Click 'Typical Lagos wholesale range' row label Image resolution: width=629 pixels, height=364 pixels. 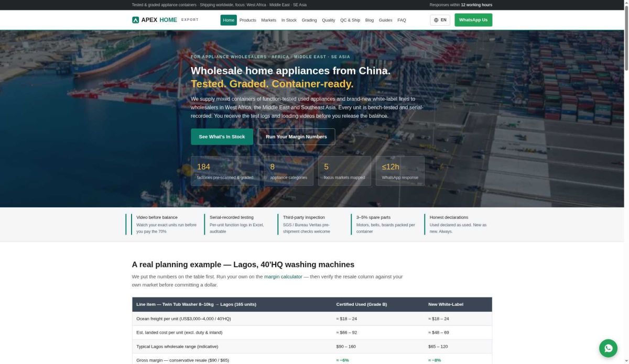click(177, 346)
